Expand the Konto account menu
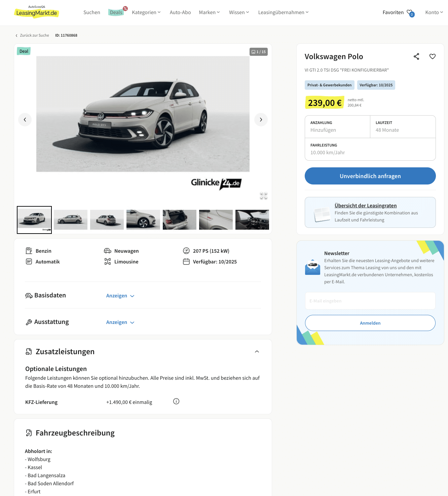The width and height of the screenshot is (448, 496). pyautogui.click(x=434, y=12)
